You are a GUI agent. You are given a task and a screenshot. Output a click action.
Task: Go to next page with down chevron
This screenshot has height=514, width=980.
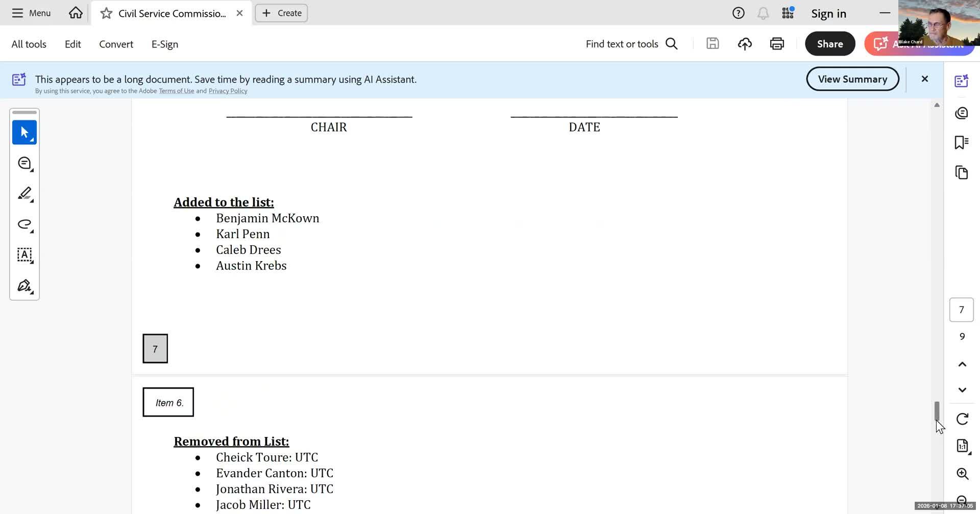click(962, 390)
